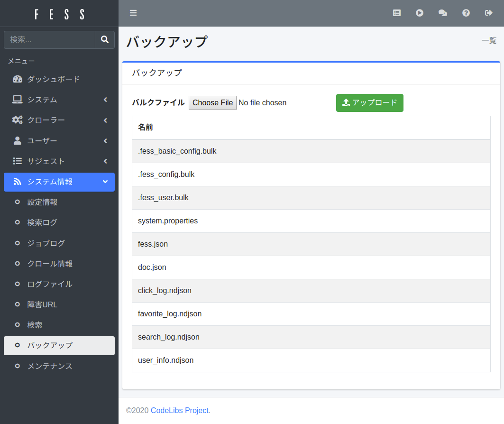Click the help question mark icon
Screen dimensions: 504x424
(x=466, y=13)
